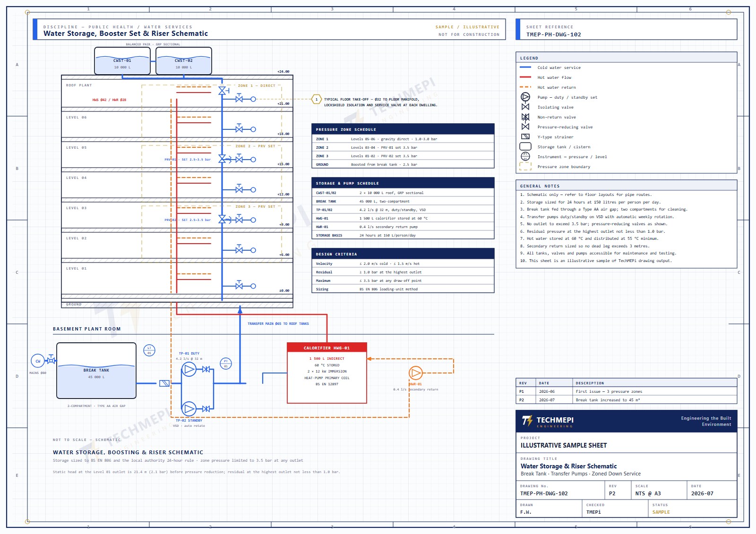Click the non-return valve after TP-02 pump

tap(206, 408)
